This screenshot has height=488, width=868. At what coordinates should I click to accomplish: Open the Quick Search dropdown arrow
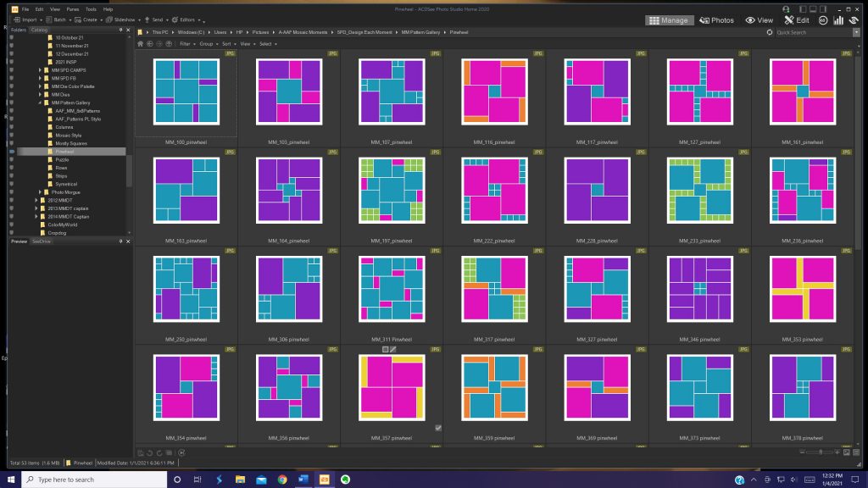coord(856,33)
